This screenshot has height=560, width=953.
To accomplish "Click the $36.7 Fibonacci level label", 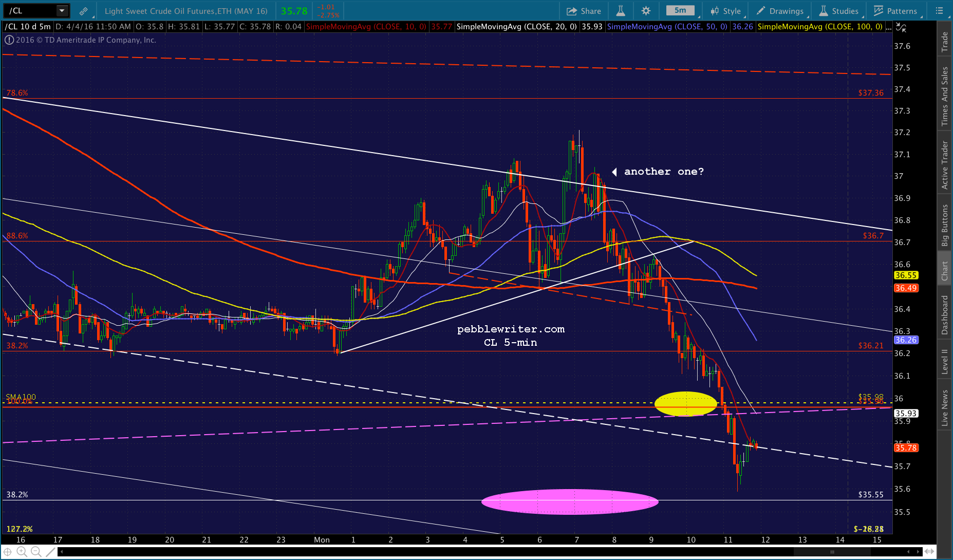I will tap(873, 236).
